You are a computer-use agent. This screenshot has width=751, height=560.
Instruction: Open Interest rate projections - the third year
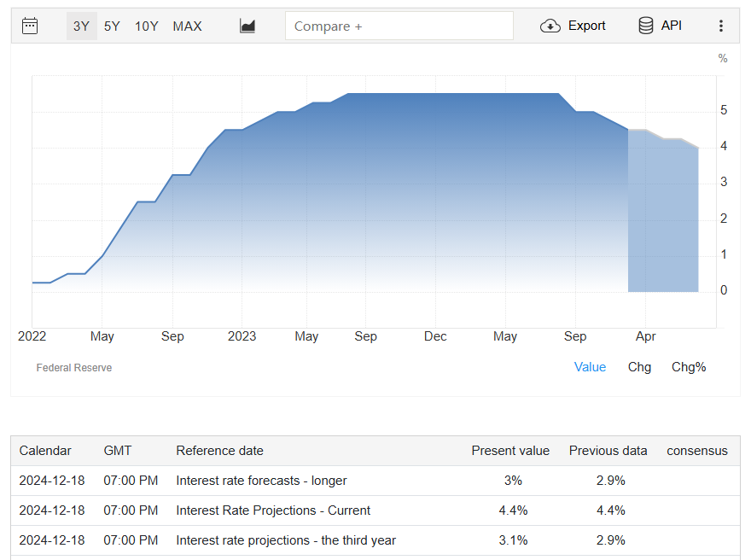click(x=286, y=540)
